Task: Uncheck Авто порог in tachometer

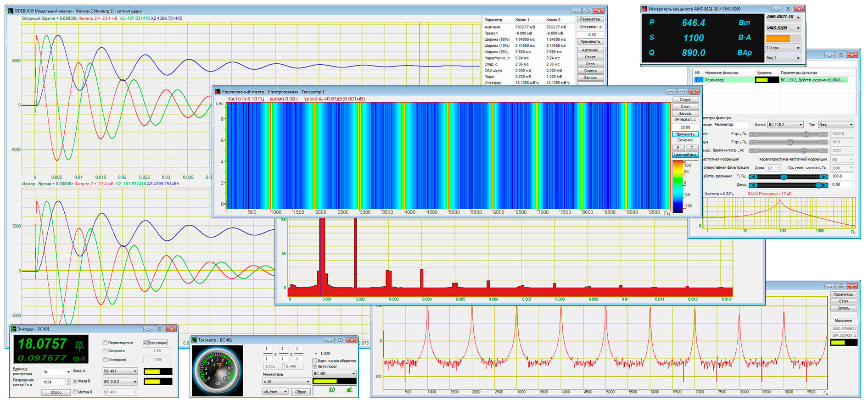Action: (x=315, y=366)
